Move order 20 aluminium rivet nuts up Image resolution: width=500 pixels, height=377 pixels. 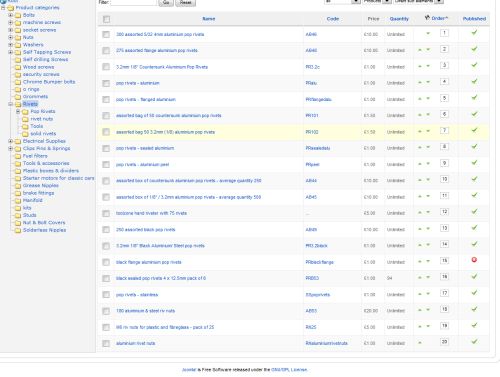(x=420, y=343)
